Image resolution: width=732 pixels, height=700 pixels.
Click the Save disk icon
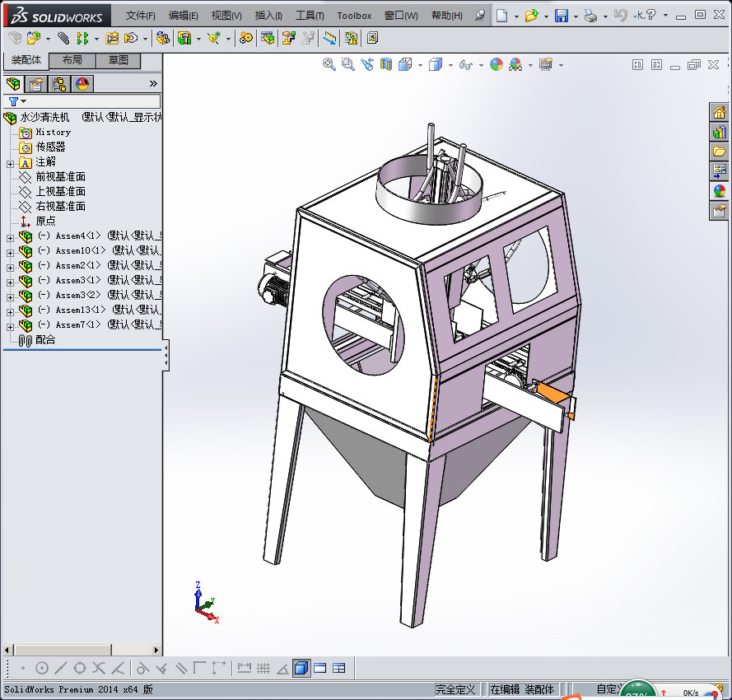(561, 16)
